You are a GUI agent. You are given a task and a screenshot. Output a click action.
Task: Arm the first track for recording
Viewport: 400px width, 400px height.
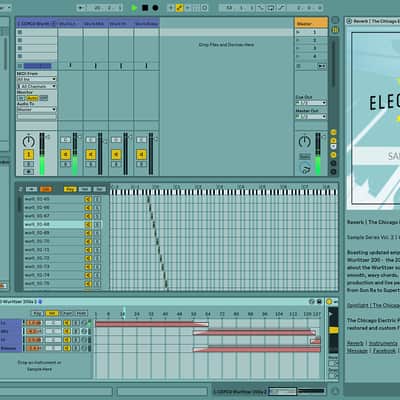[x=29, y=172]
